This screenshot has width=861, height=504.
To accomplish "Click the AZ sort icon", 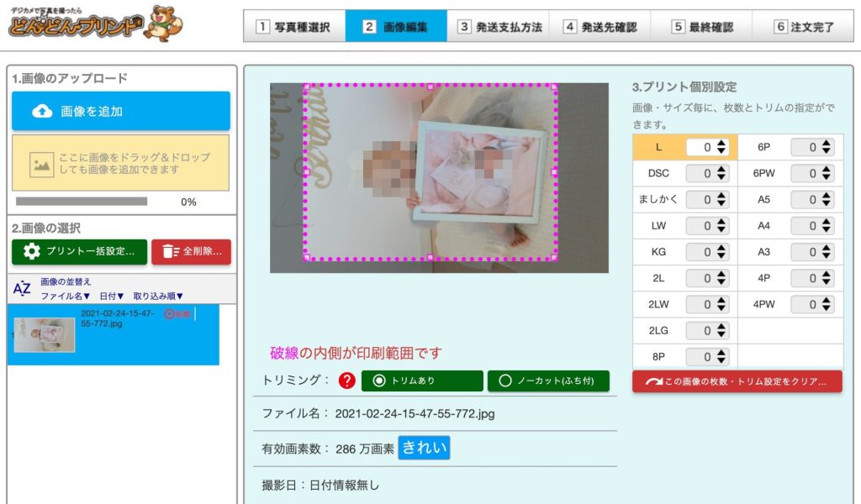I will point(22,288).
